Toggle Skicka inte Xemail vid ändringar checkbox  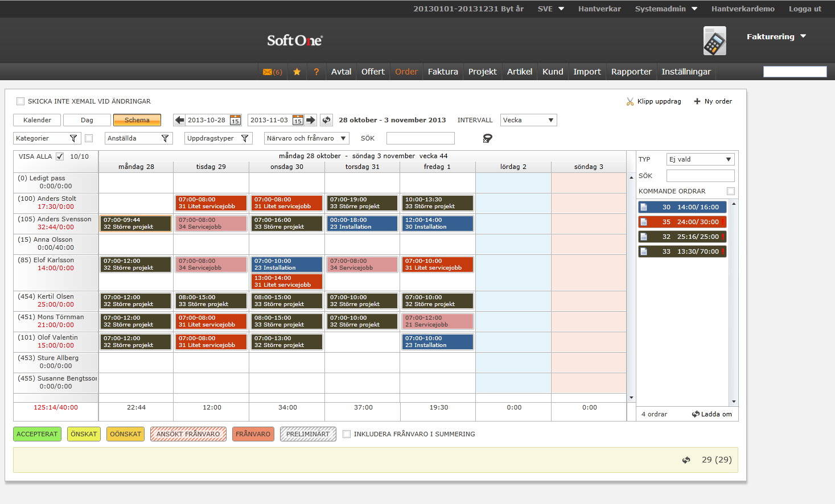point(20,101)
